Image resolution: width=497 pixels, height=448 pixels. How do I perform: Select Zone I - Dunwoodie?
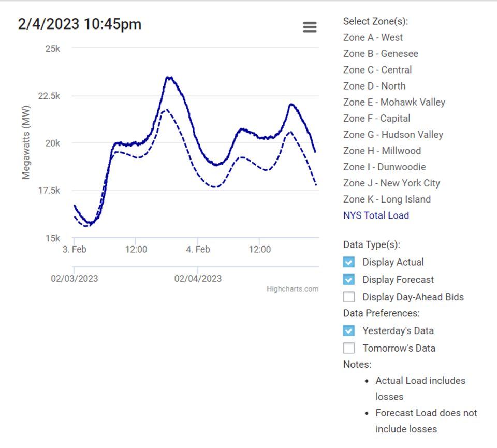(x=384, y=167)
